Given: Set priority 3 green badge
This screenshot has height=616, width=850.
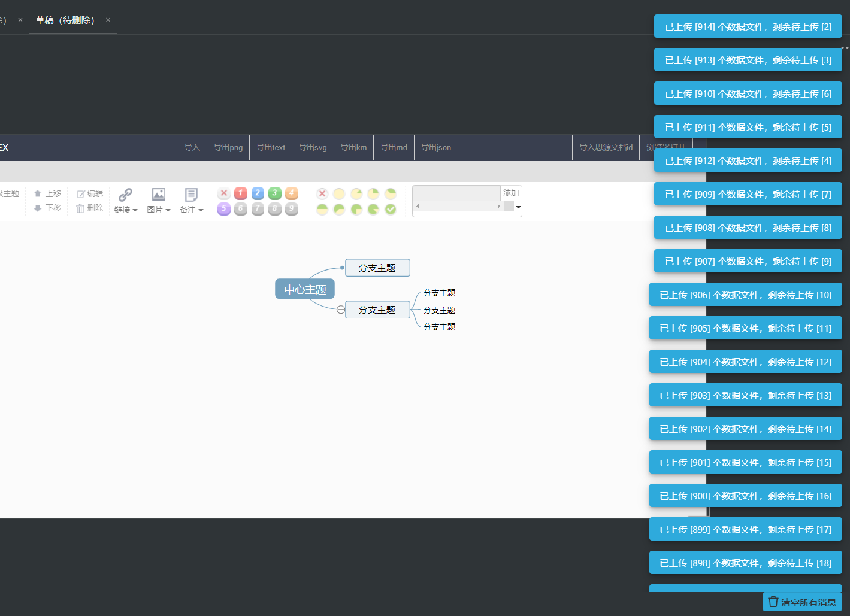Looking at the screenshot, I should tap(275, 193).
